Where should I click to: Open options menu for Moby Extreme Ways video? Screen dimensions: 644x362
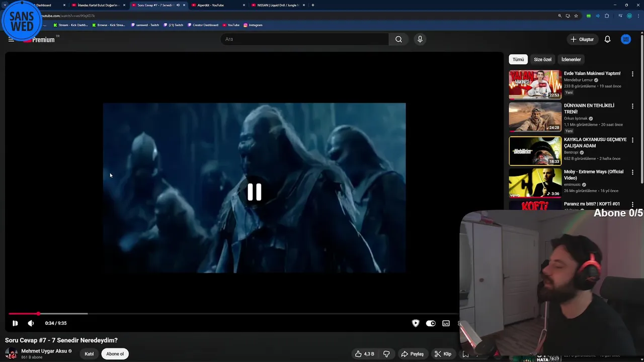pyautogui.click(x=632, y=172)
